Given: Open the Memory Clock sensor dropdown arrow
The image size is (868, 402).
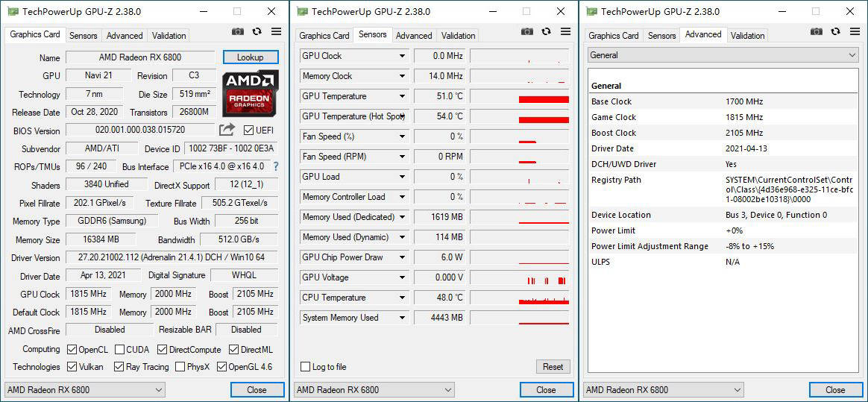Looking at the screenshot, I should pyautogui.click(x=403, y=76).
